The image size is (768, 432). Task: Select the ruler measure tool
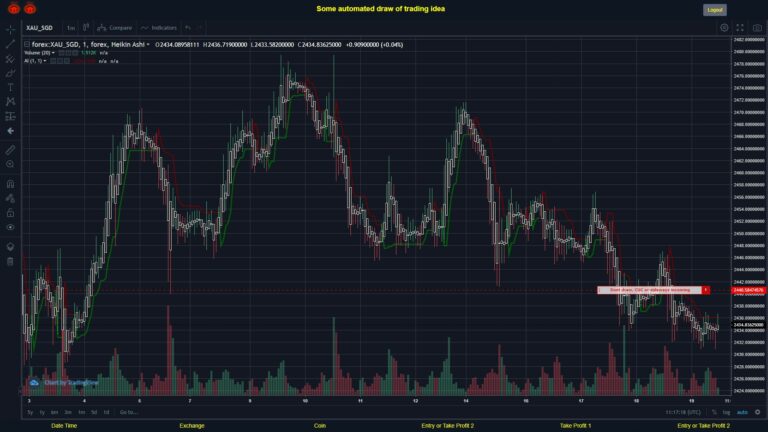click(10, 150)
